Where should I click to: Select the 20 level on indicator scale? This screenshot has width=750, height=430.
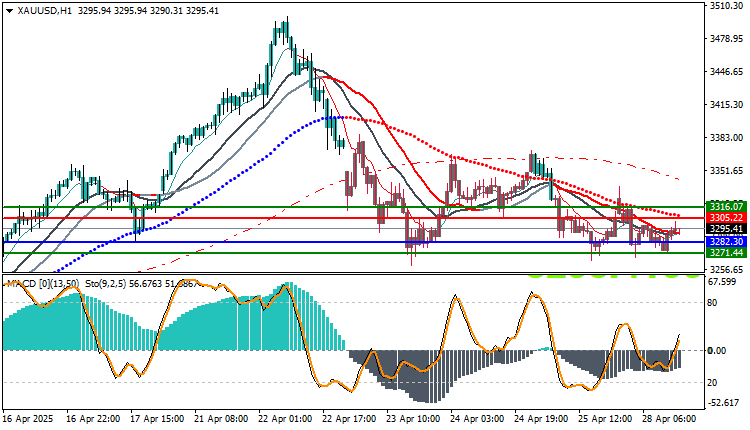(x=712, y=383)
